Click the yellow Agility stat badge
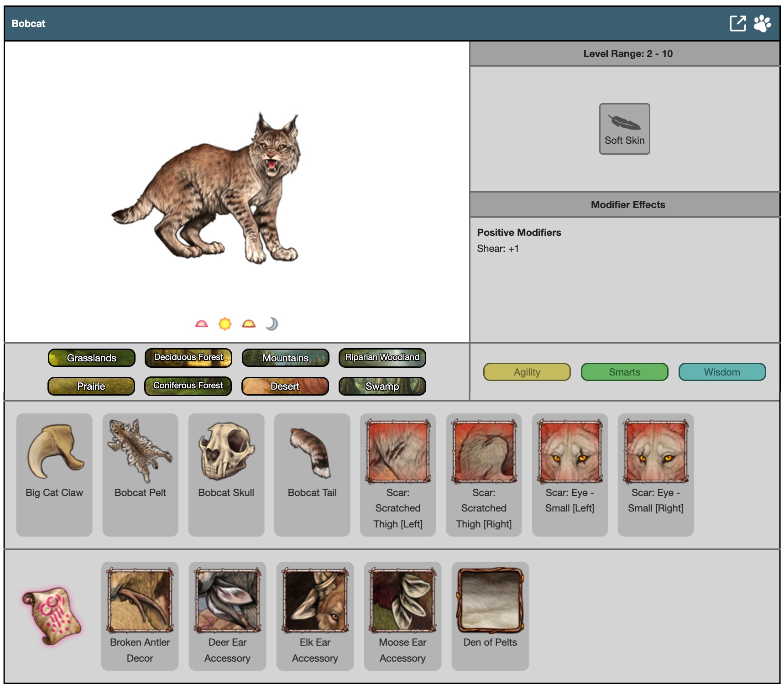Screen dimensions: 784x689 point(527,372)
